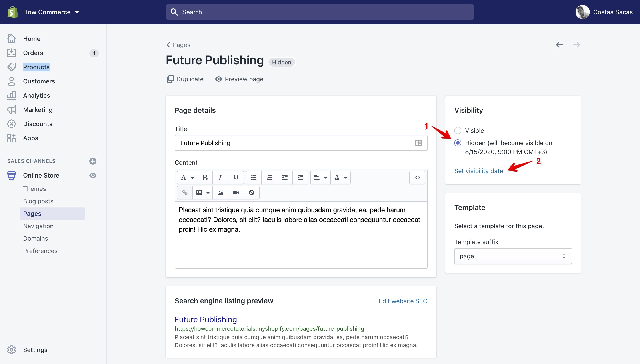Screen dimensions: 640x364
Task: Open Preferences under Online Store
Action: pyautogui.click(x=40, y=251)
